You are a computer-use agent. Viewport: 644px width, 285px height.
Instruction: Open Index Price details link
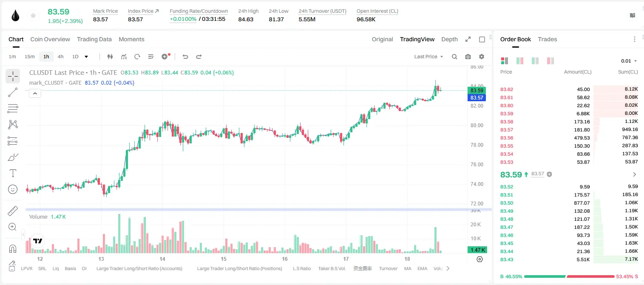tap(143, 11)
